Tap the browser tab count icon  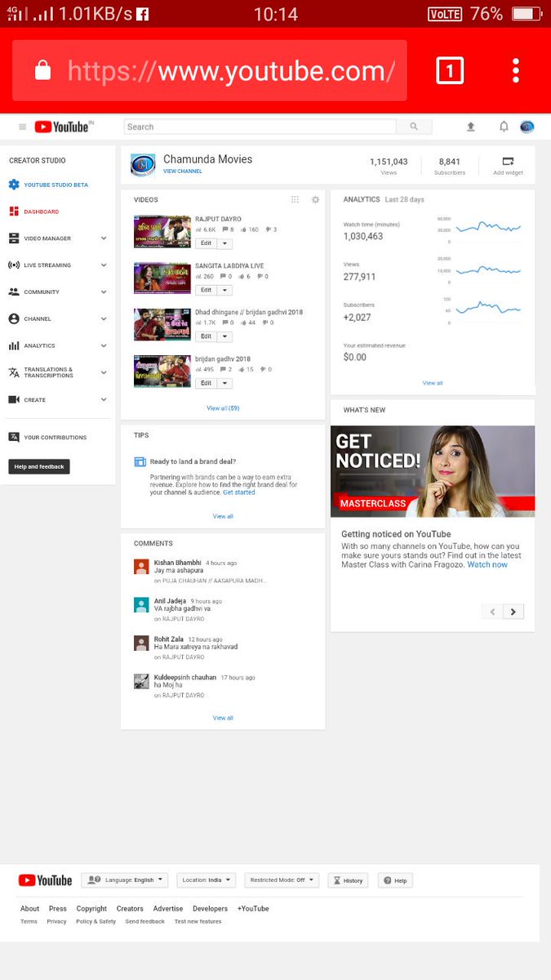450,70
